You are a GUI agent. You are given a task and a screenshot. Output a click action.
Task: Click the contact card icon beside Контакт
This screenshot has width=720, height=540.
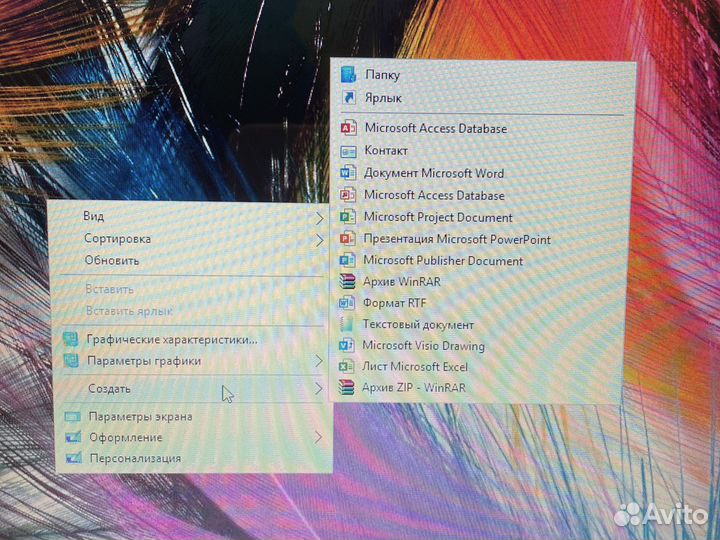point(348,151)
